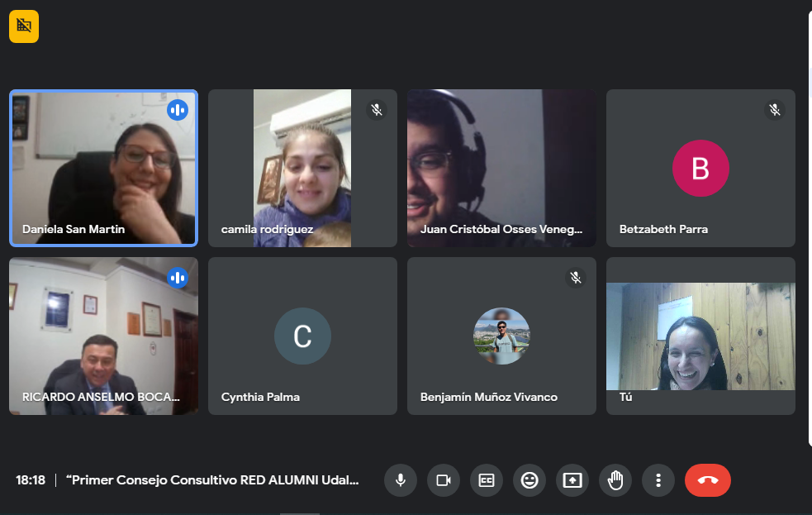Click your own video tile labeled Tú
812x515 pixels.
pos(700,336)
